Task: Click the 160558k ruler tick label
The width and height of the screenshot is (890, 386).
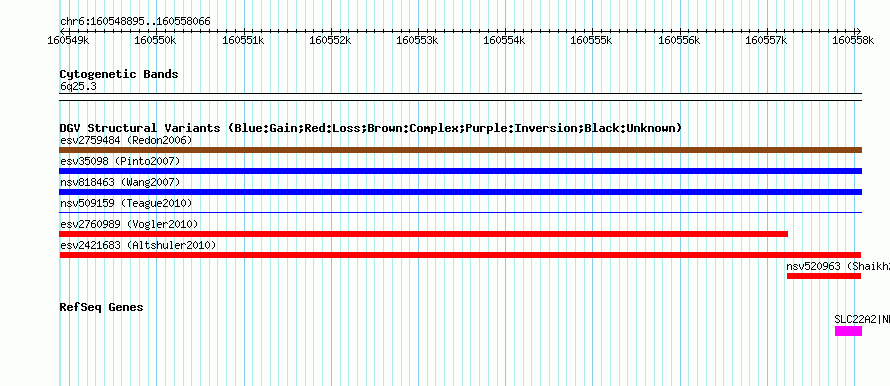Action: 853,41
